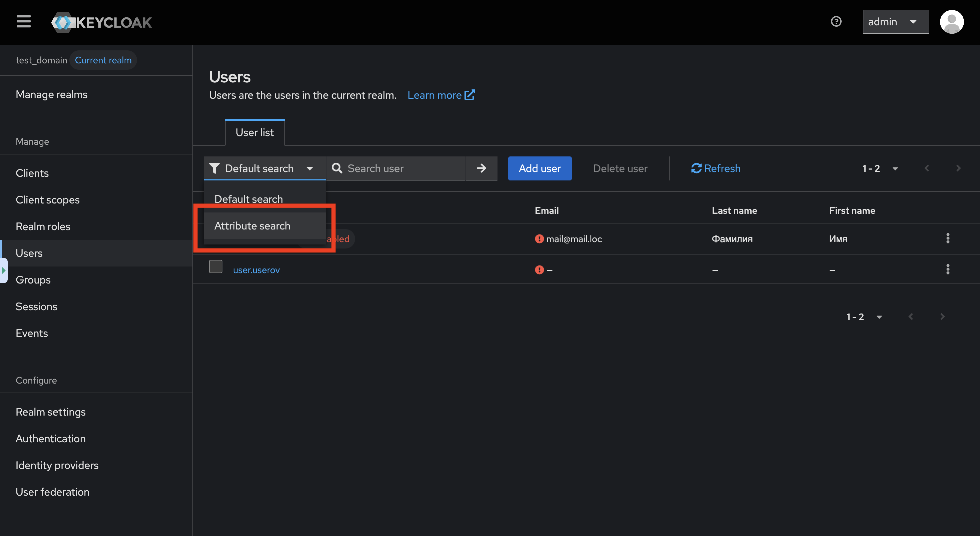This screenshot has width=980, height=536.
Task: Open top 1-2 per-page dropdown
Action: click(880, 168)
